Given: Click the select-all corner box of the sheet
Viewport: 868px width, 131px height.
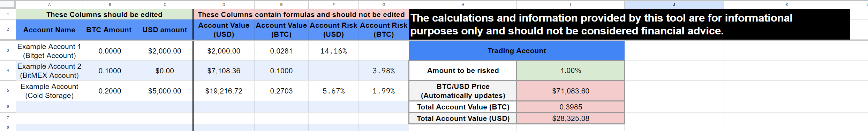Looking at the screenshot, I should point(8,5).
